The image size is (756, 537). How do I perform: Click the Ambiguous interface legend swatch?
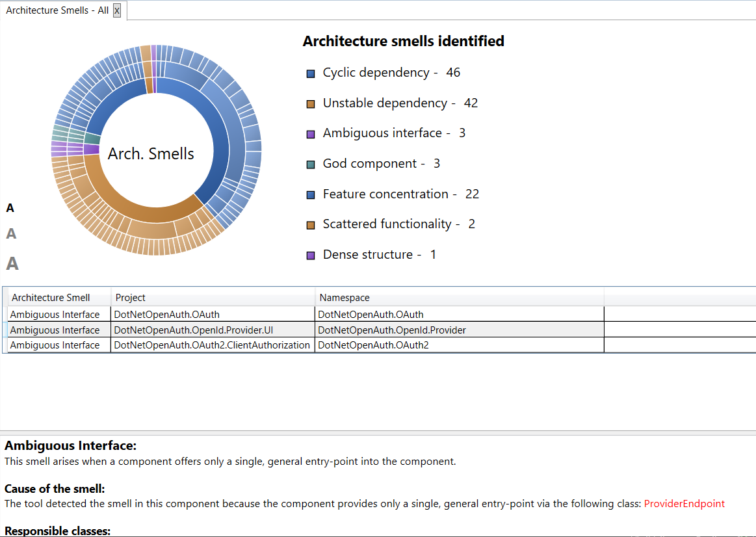[x=311, y=134]
